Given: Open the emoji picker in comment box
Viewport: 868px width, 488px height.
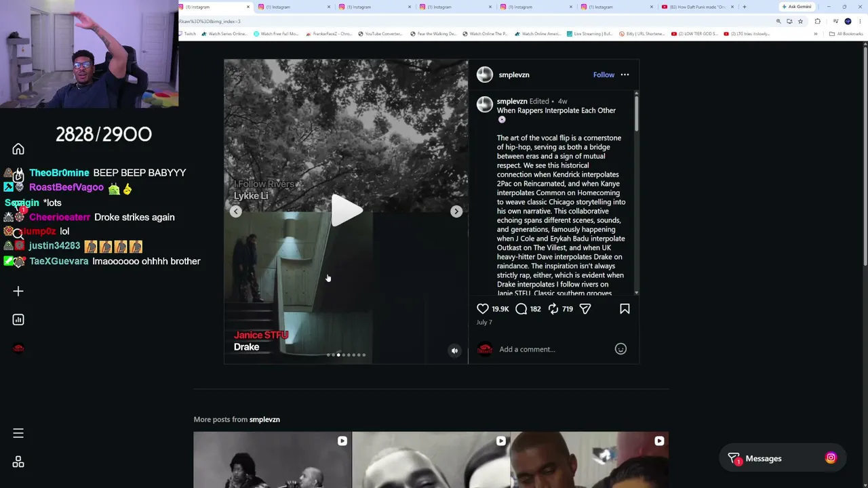Looking at the screenshot, I should pyautogui.click(x=620, y=349).
